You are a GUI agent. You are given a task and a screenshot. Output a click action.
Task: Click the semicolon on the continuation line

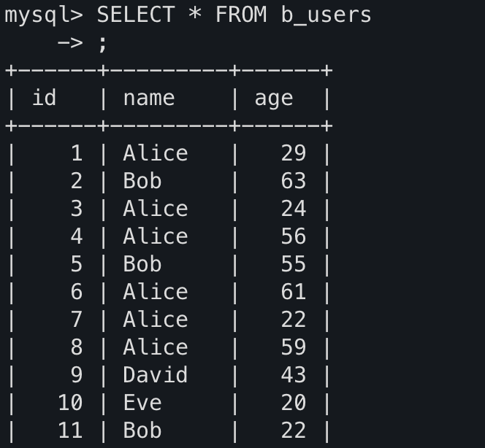[x=102, y=45]
